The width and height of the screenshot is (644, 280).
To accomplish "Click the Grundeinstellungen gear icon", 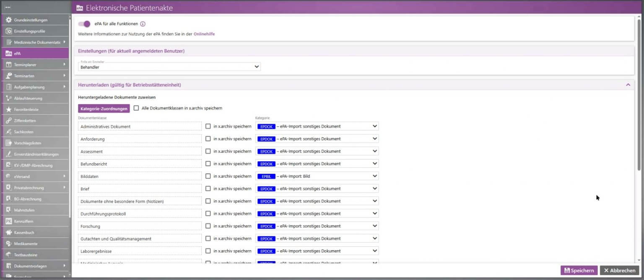I will click(x=8, y=20).
